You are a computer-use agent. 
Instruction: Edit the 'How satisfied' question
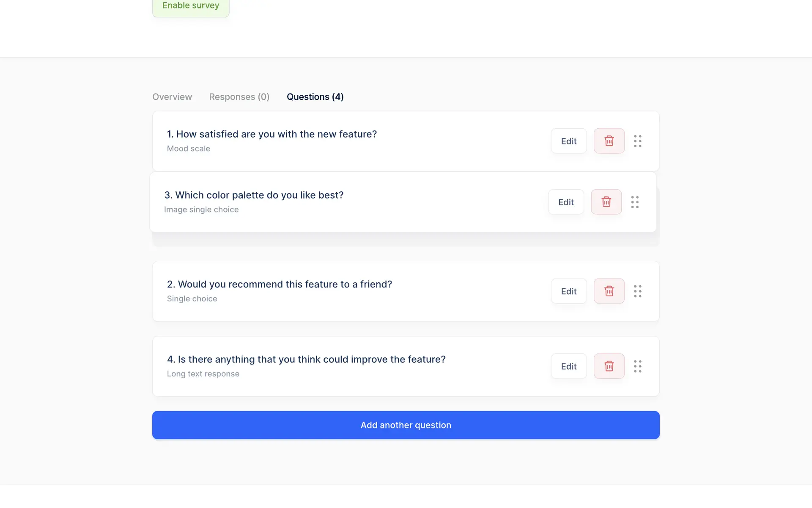(568, 141)
